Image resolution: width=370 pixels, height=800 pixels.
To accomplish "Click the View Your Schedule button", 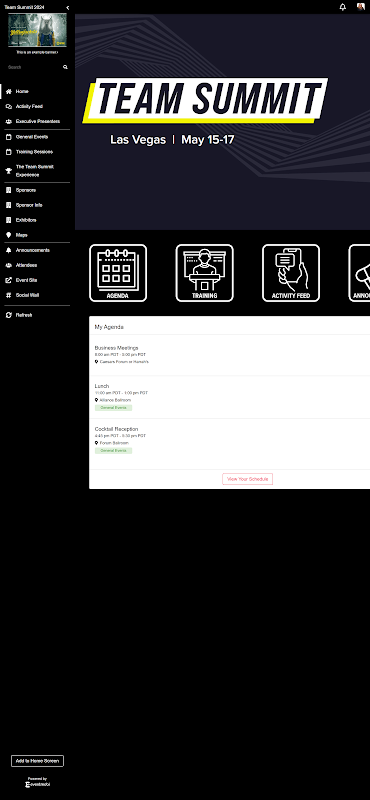I will point(248,479).
